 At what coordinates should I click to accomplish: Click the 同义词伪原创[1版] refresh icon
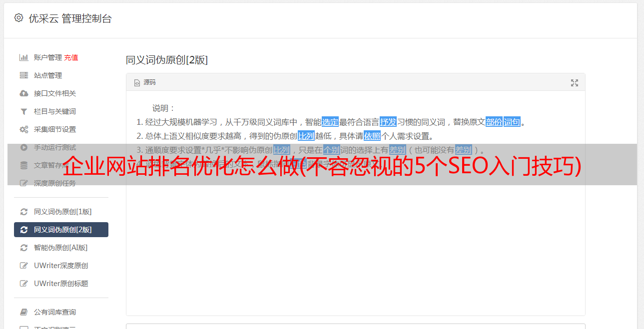click(23, 212)
